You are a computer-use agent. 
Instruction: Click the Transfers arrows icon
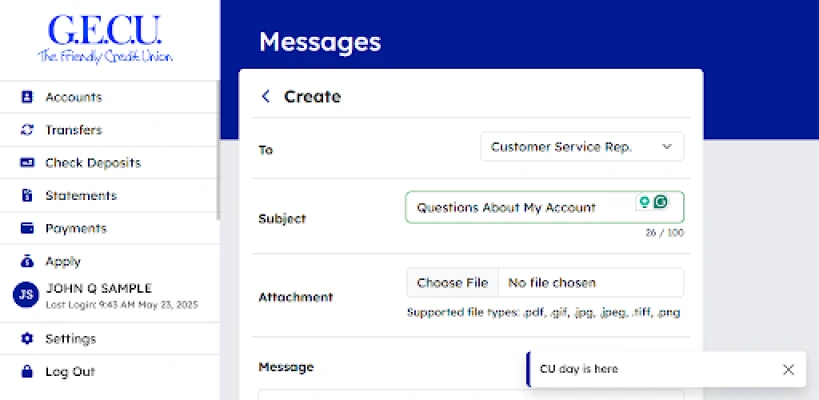[27, 130]
